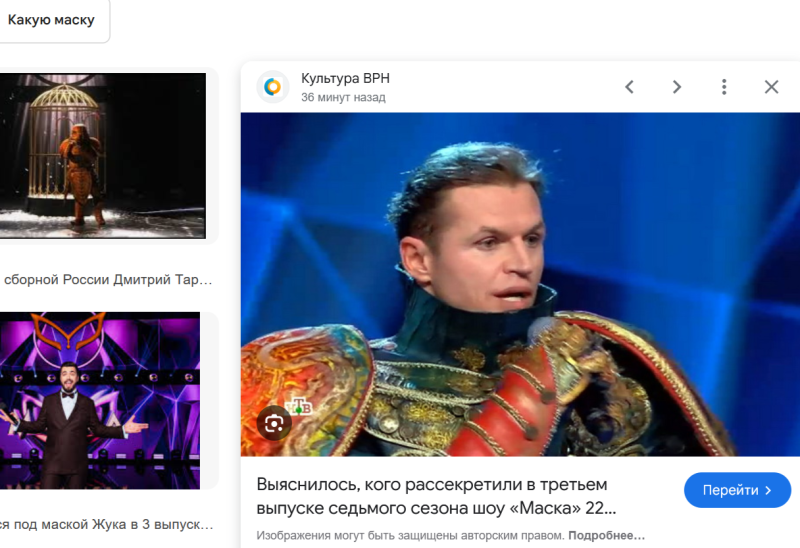This screenshot has width=800, height=548.
Task: Open the three-dot more options menu
Action: (x=724, y=87)
